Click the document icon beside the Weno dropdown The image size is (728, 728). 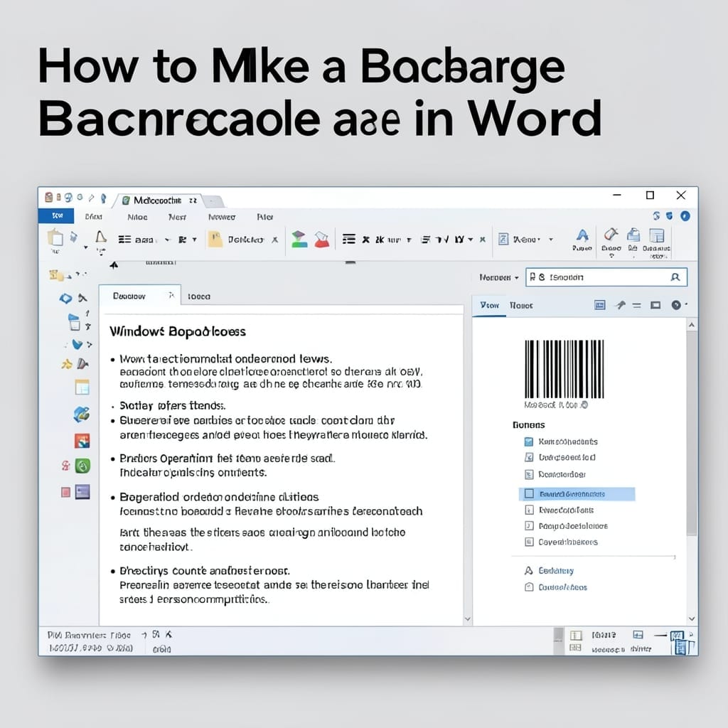[x=503, y=239]
